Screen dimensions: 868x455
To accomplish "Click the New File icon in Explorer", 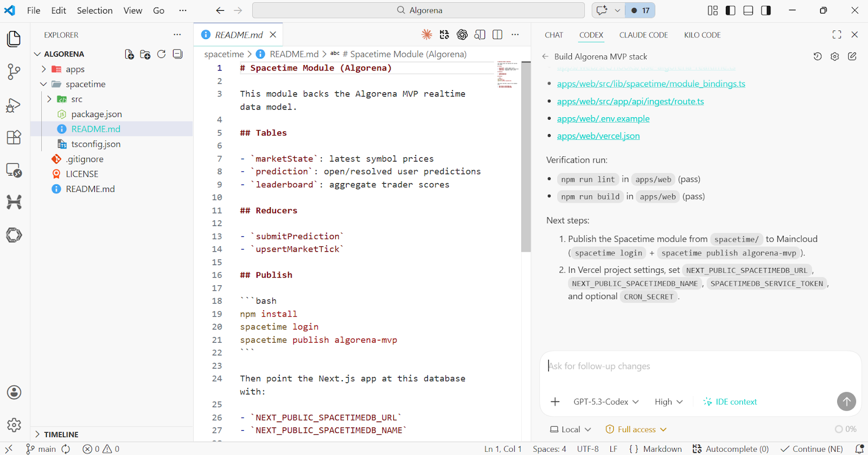I will [129, 54].
